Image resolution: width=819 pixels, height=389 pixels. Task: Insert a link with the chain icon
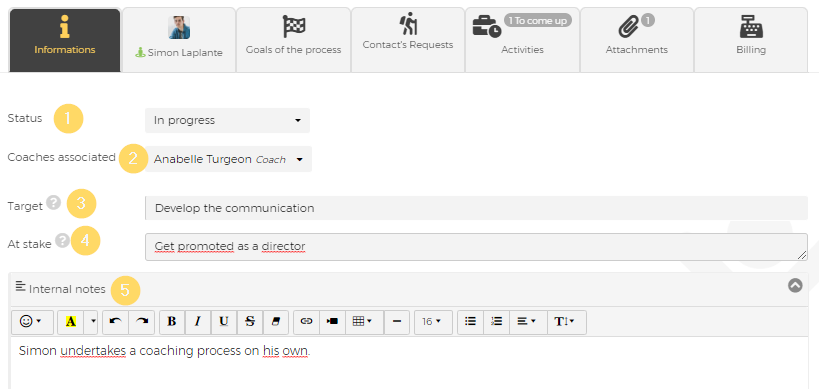307,322
